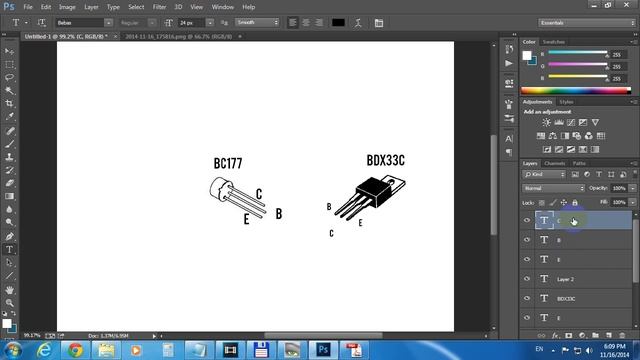Add a Vibrance adjustment
This screenshot has height=360, width=640.
click(x=596, y=122)
